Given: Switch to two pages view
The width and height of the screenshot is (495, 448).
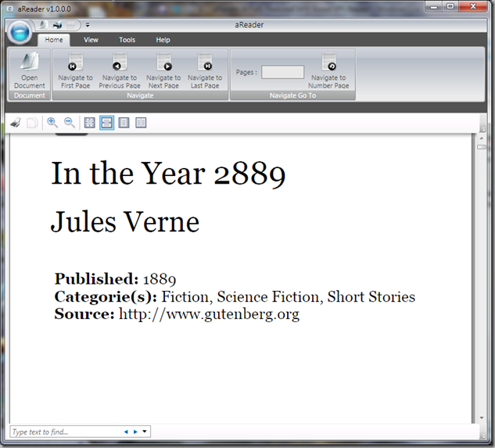Looking at the screenshot, I should click(x=141, y=123).
